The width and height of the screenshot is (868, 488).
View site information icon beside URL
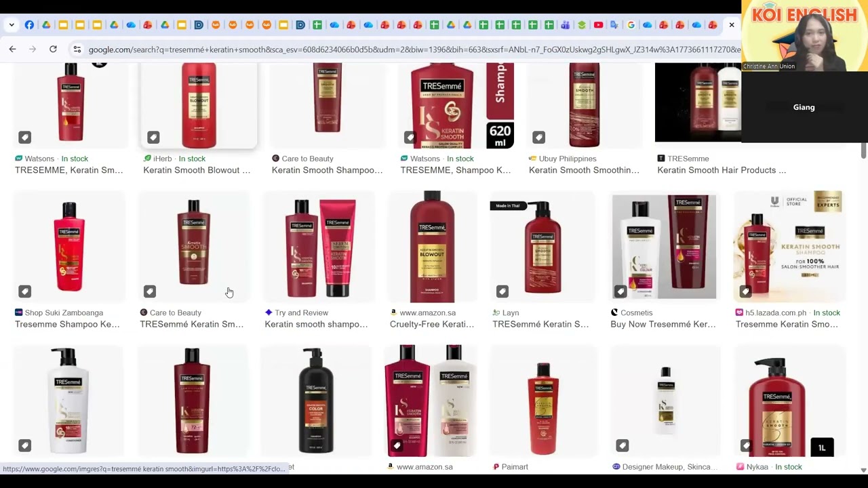point(77,49)
